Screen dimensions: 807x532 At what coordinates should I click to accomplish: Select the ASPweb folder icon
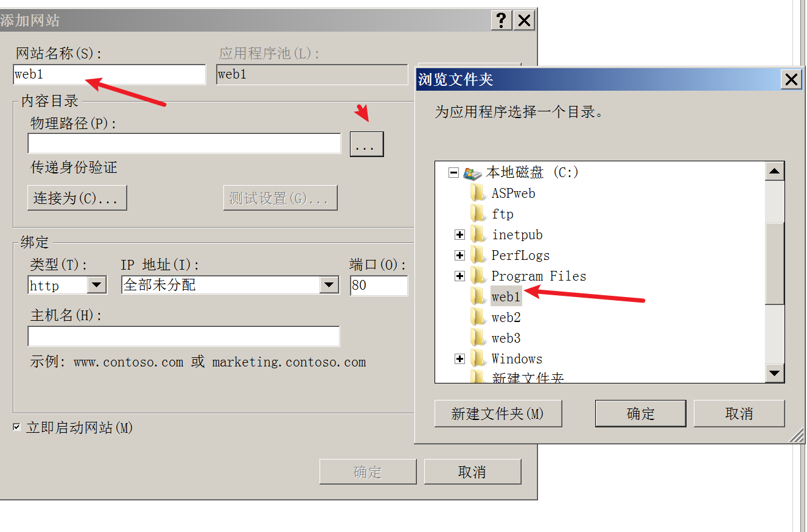pos(478,193)
